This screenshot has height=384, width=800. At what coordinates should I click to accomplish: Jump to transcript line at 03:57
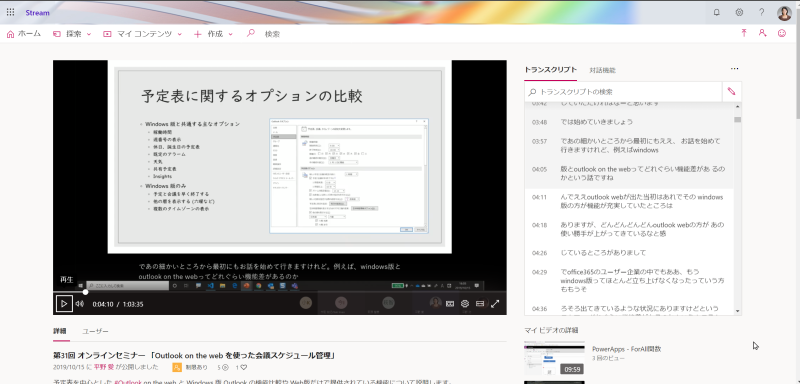point(629,145)
